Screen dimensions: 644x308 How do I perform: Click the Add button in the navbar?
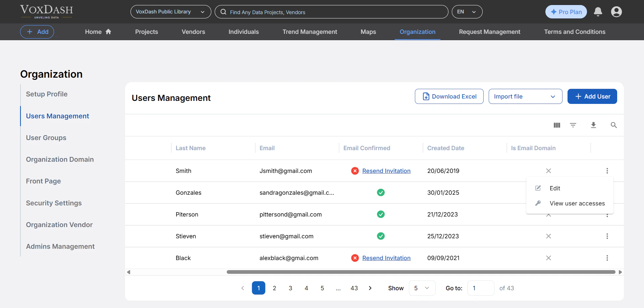pyautogui.click(x=37, y=32)
